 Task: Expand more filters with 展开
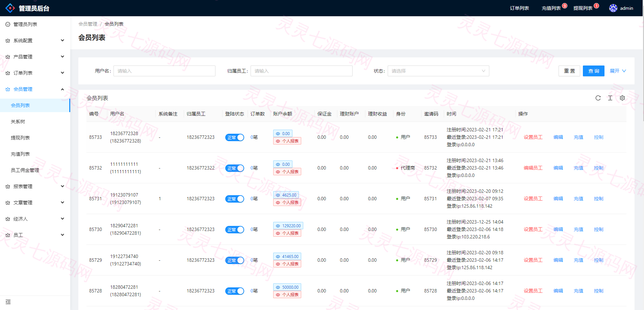[618, 71]
